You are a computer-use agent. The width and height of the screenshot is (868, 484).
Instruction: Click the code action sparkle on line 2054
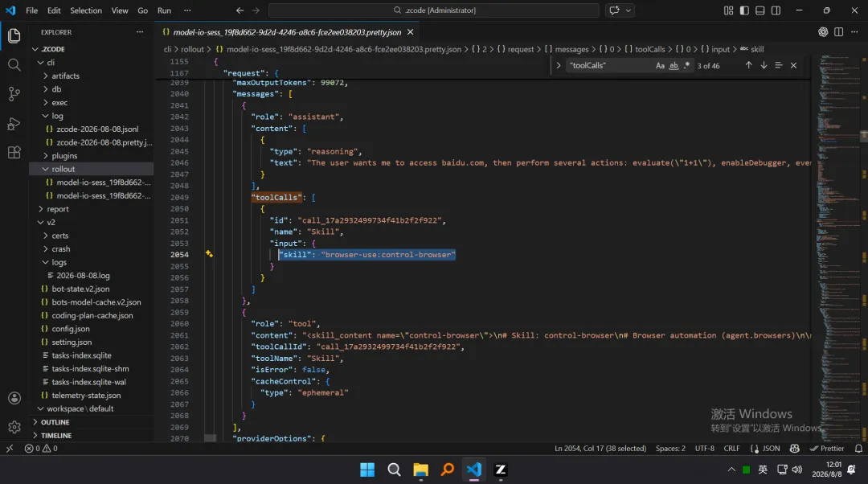coord(209,254)
